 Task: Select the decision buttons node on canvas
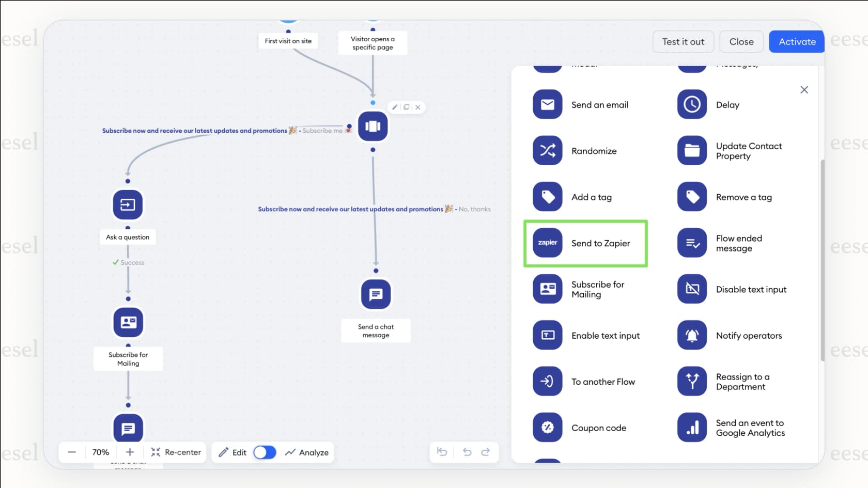point(373,126)
